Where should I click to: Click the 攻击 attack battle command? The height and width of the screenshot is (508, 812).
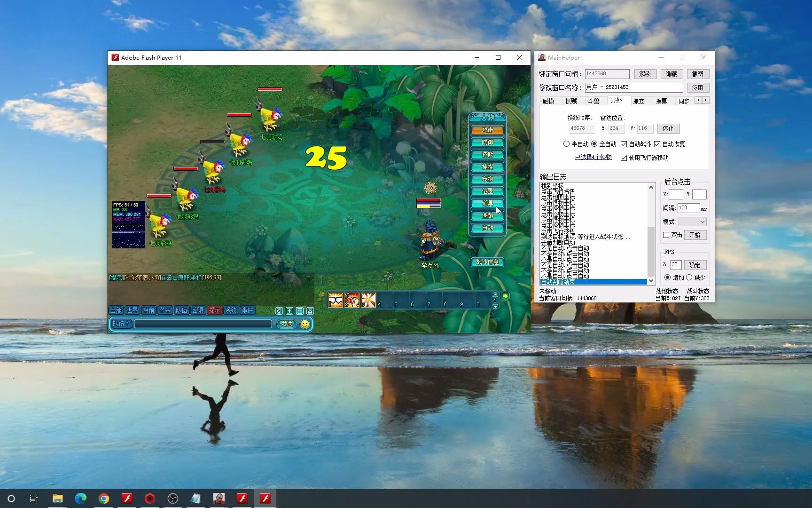pyautogui.click(x=488, y=130)
